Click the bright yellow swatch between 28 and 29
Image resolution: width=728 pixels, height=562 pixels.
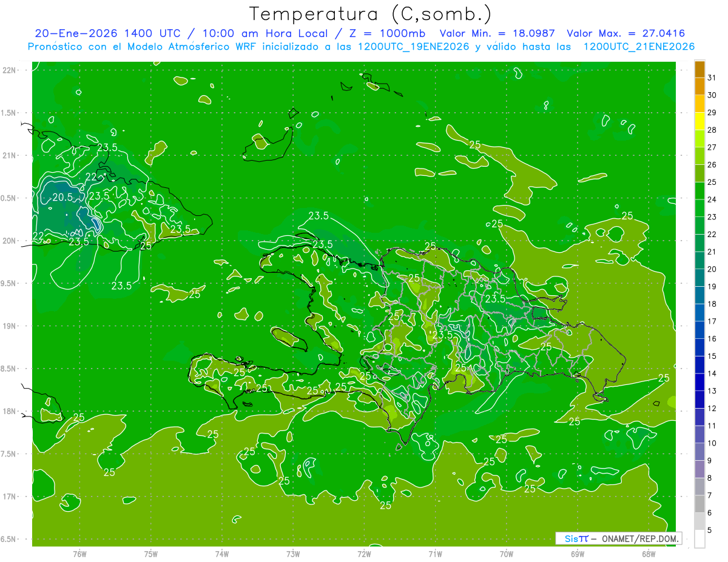[699, 121]
